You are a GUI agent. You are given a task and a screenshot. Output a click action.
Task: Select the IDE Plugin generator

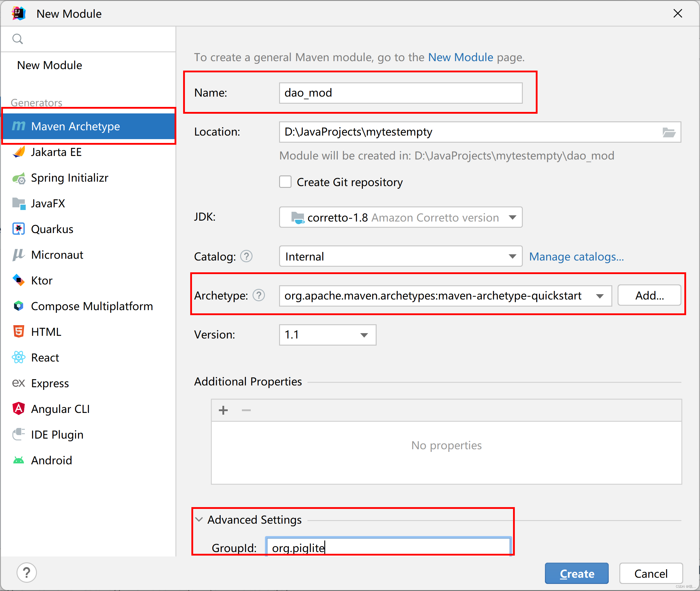tap(89, 434)
